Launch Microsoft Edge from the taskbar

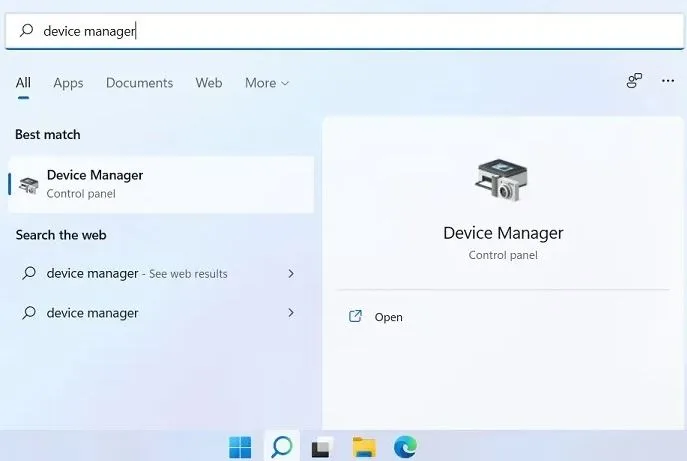405,447
